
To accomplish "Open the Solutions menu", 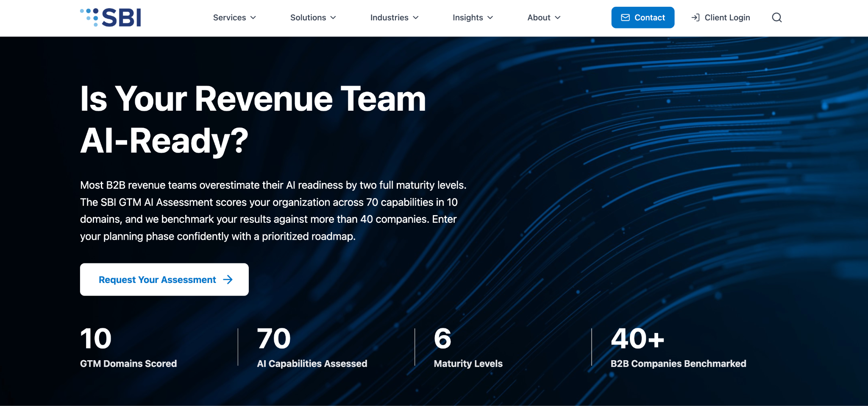I will coord(313,17).
